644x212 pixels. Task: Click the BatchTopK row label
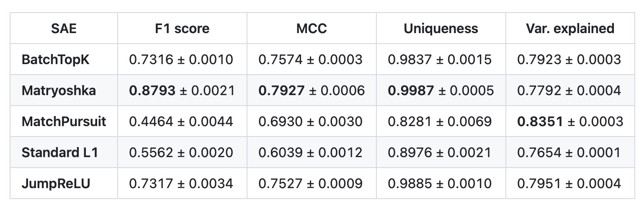56,59
